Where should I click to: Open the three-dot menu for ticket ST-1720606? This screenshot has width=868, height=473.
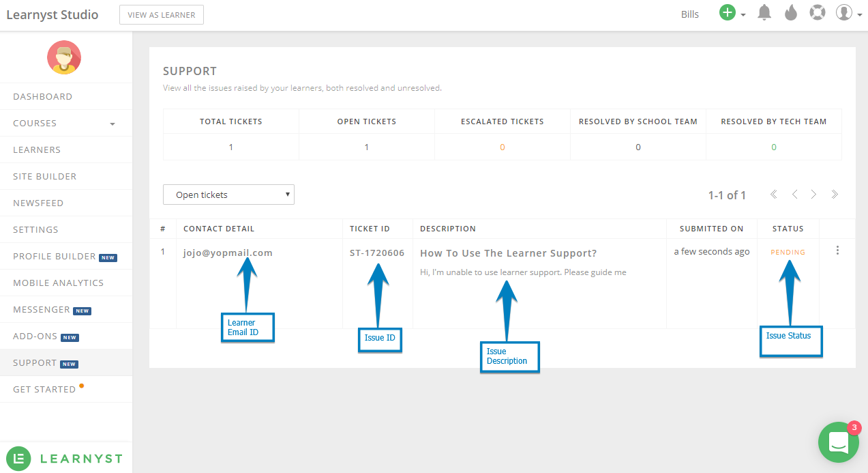click(837, 250)
